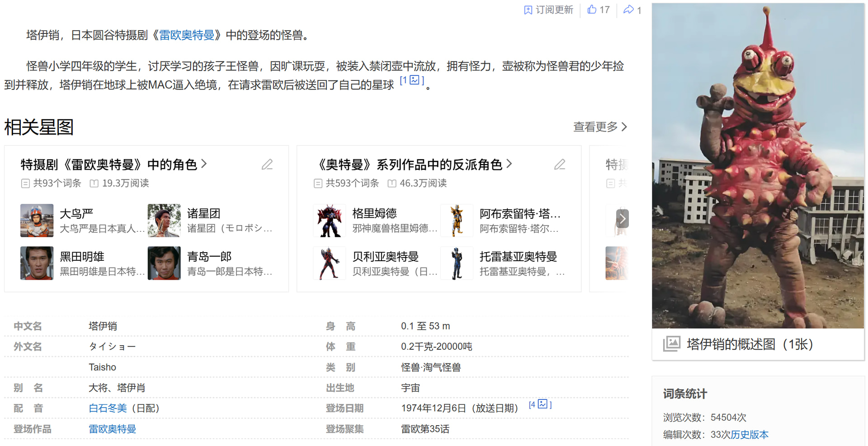The image size is (868, 446).
Task: Open 黑田明雄 character thumbnail
Action: (x=37, y=263)
